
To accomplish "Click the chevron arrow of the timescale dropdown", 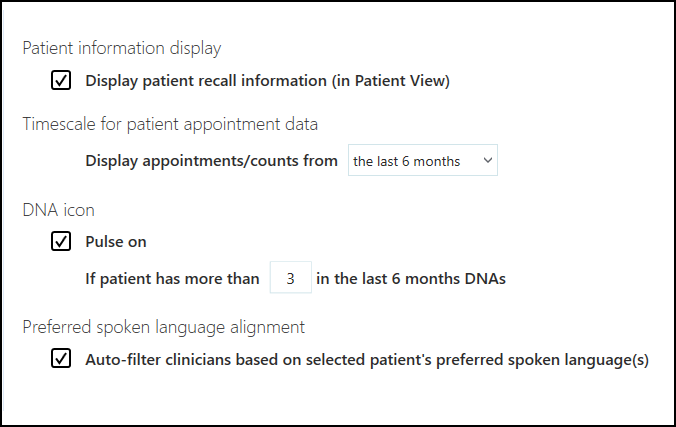I will pyautogui.click(x=487, y=161).
